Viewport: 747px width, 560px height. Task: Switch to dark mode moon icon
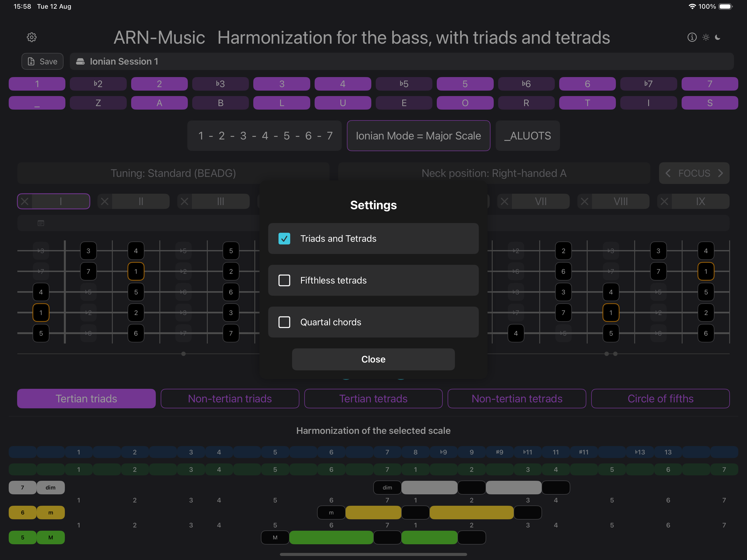coord(718,37)
